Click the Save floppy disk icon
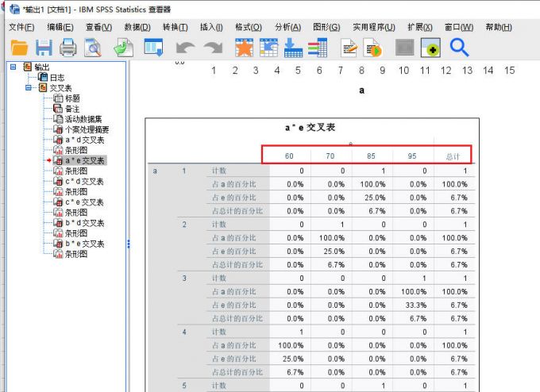Screen dimensions: 540x392 click(x=44, y=48)
